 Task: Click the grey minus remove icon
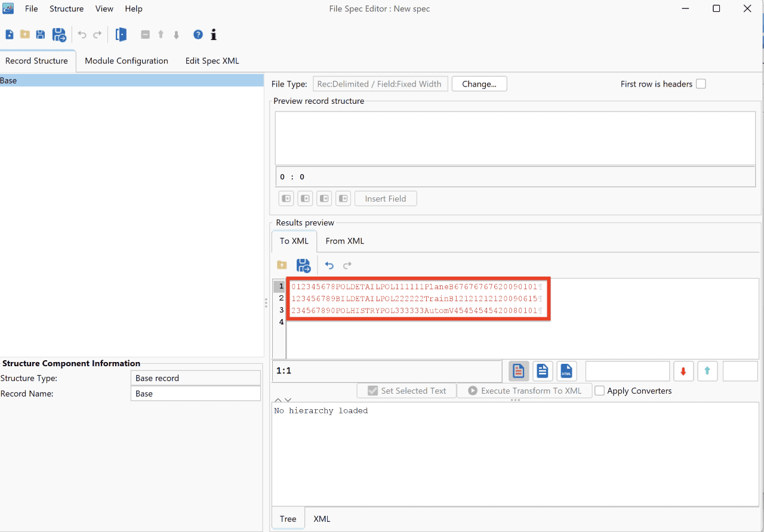click(145, 35)
